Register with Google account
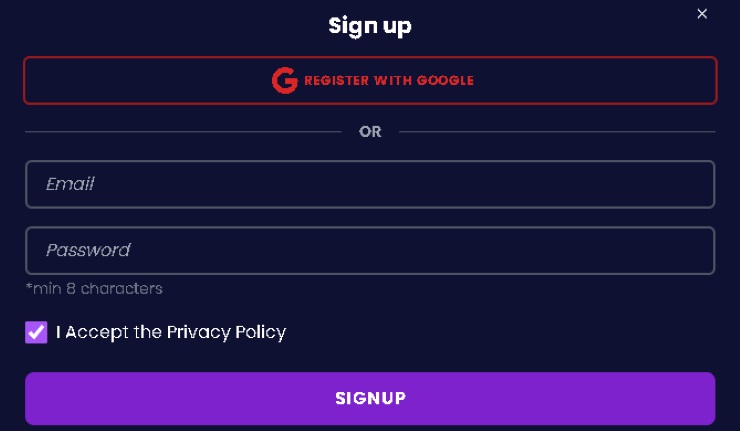The image size is (740, 431). tap(370, 80)
